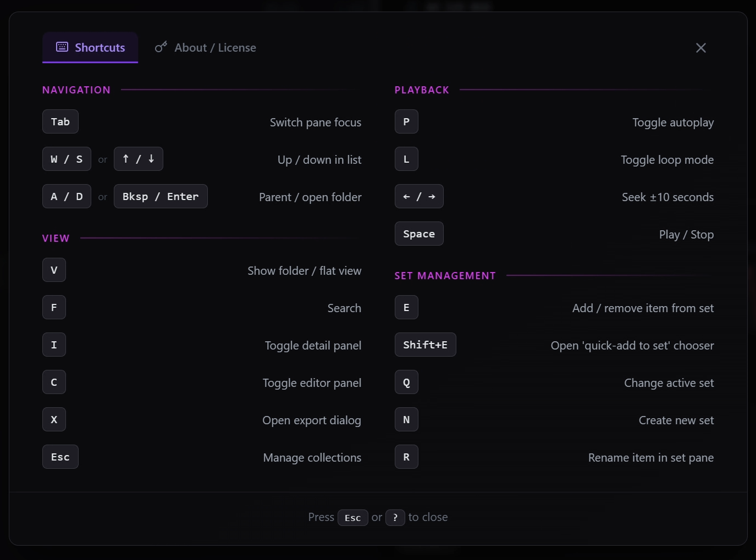Close the shortcuts dialog with X
The height and width of the screenshot is (560, 756).
click(x=700, y=48)
